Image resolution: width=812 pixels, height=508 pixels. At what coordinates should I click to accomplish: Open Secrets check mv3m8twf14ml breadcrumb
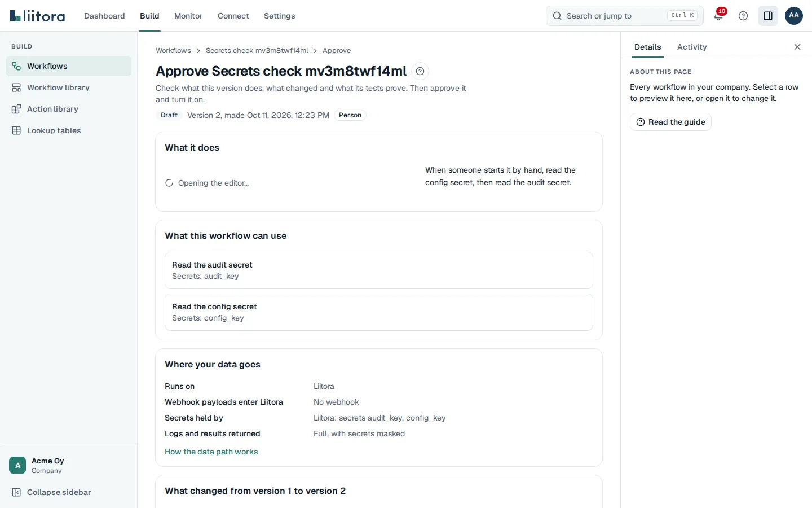tap(257, 51)
